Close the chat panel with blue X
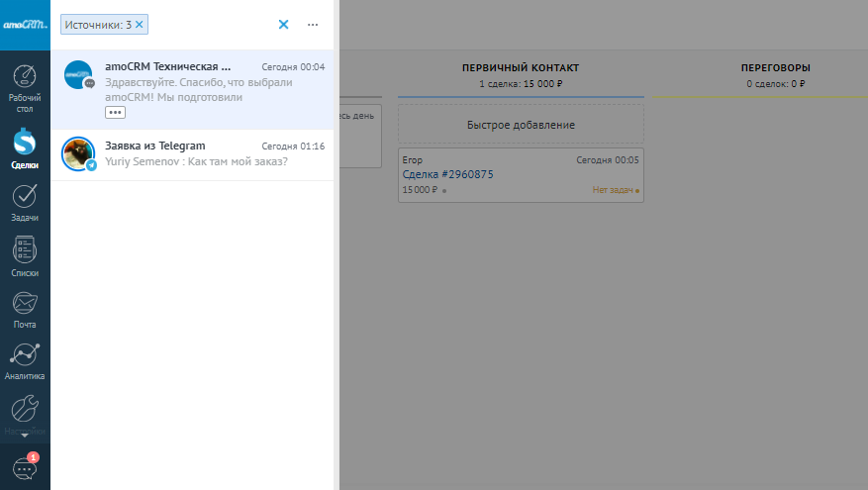Screen dimensions: 868x490 pyautogui.click(x=283, y=24)
